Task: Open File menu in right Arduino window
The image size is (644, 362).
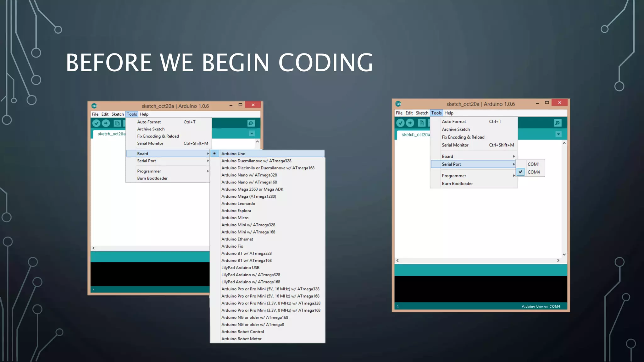Action: coord(399,113)
